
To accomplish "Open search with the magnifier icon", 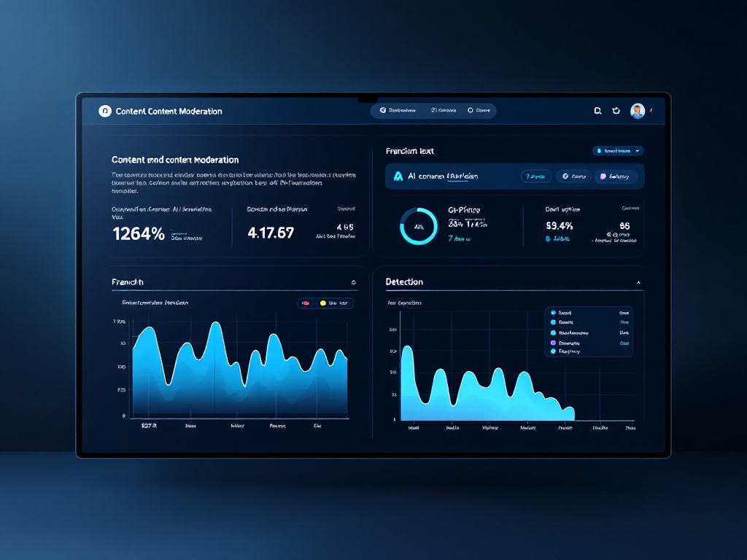I will (597, 111).
